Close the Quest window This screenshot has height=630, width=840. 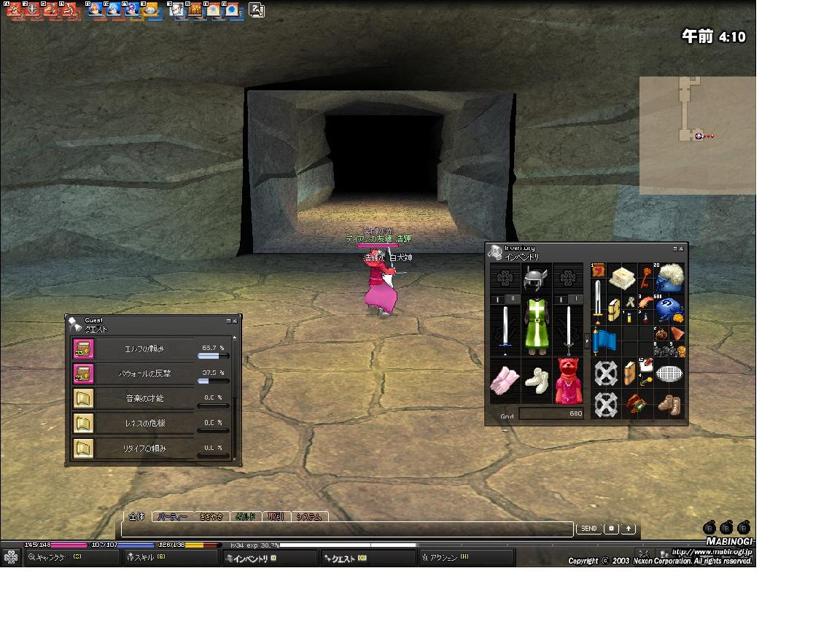[236, 321]
